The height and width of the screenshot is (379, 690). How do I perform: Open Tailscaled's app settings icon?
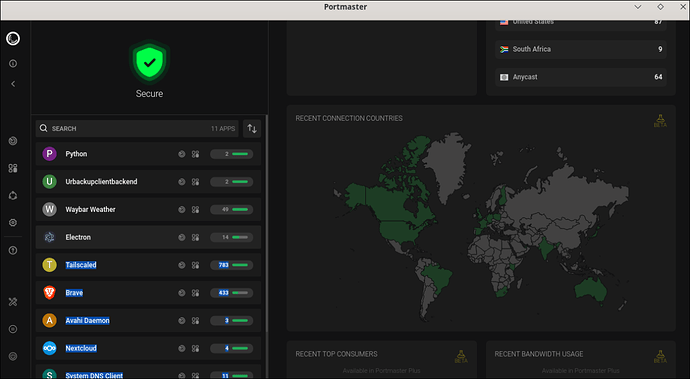pos(195,265)
